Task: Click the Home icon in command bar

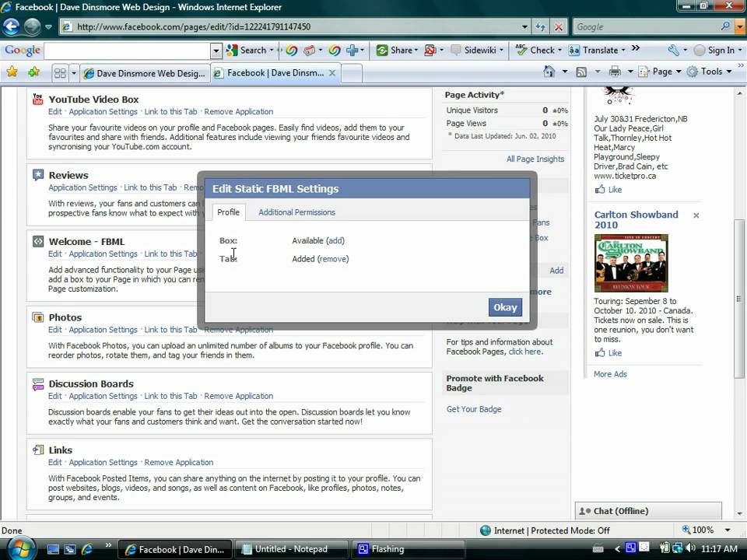Action: point(549,72)
